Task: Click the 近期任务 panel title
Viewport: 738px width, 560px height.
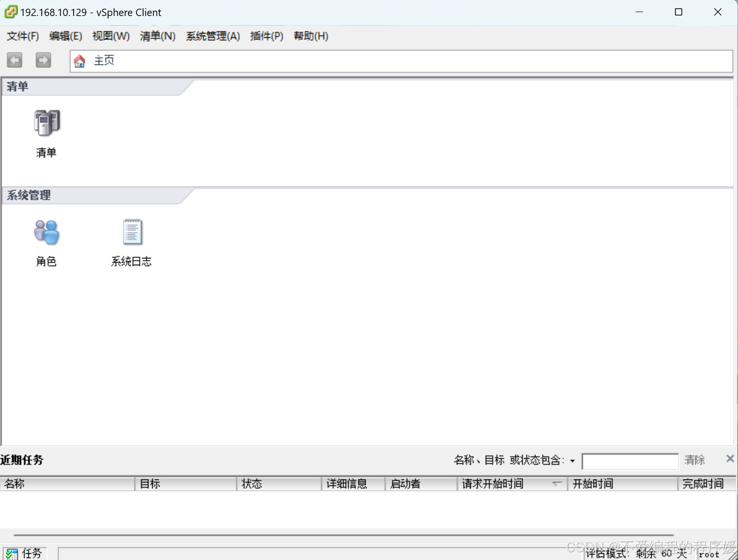Action: 22,460
